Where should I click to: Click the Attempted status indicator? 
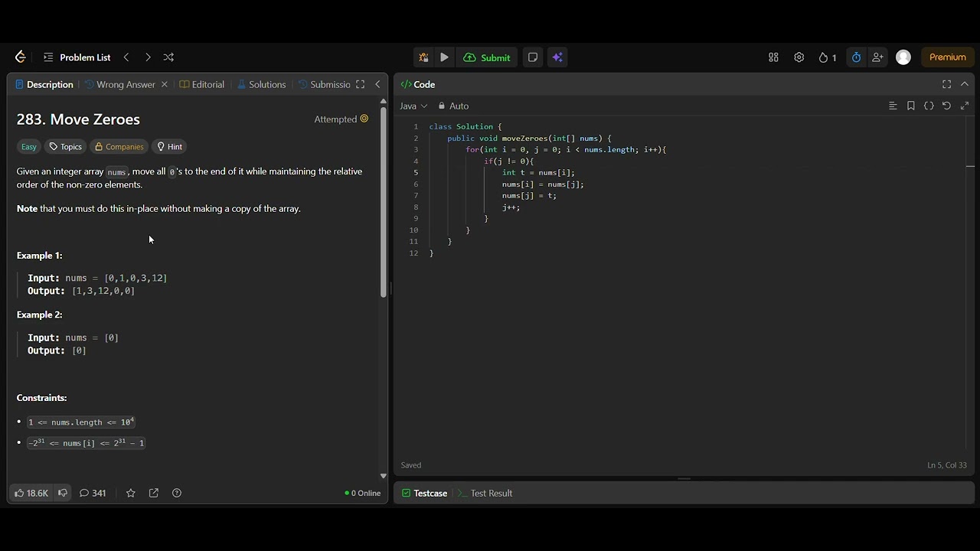click(341, 119)
